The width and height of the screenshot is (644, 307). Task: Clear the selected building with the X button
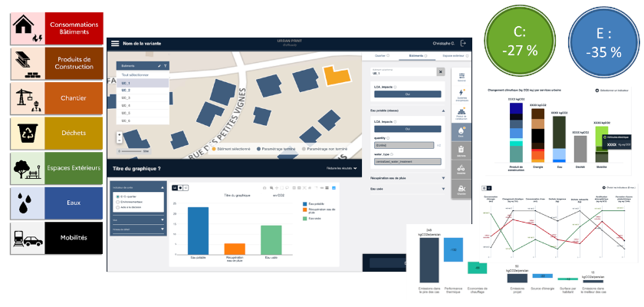(x=439, y=71)
